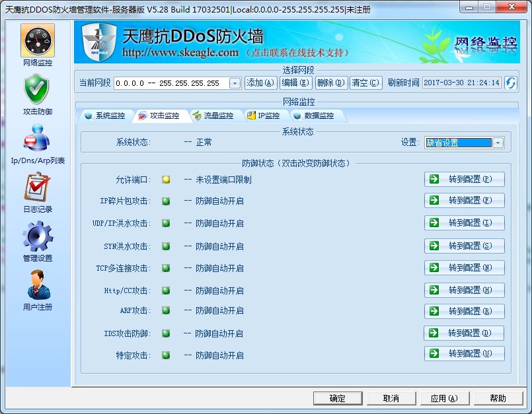Switch to the 流量监控 tab
The image size is (532, 414).
[x=214, y=116]
